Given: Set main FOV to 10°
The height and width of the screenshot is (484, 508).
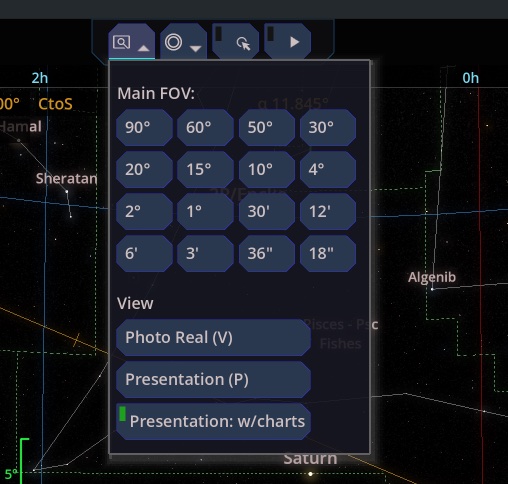Looking at the screenshot, I should (x=267, y=169).
